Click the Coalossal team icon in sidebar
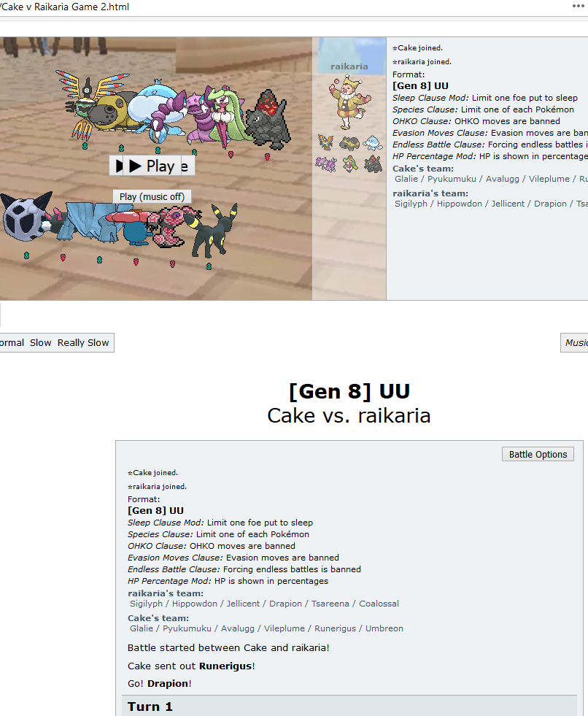This screenshot has height=716, width=588. [x=373, y=164]
